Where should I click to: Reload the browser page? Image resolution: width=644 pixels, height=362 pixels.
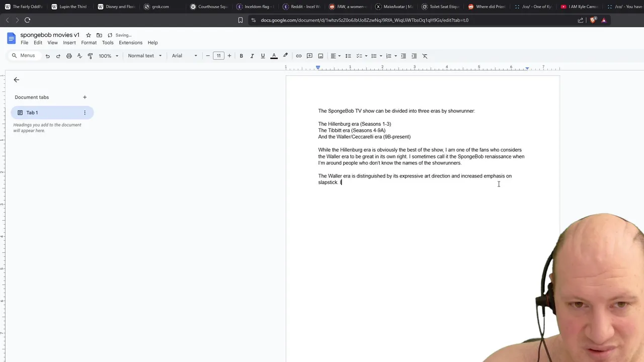[x=27, y=20]
